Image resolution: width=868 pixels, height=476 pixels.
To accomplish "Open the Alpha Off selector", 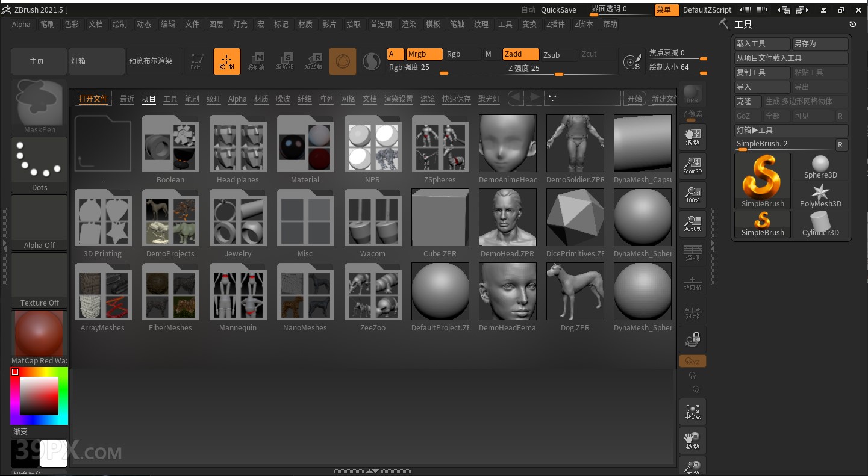I will pyautogui.click(x=40, y=223).
